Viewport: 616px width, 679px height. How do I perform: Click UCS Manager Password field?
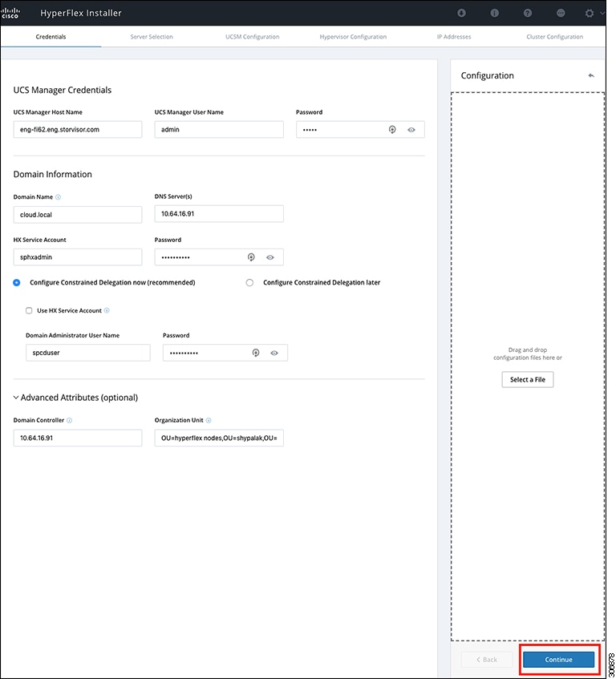pos(360,130)
